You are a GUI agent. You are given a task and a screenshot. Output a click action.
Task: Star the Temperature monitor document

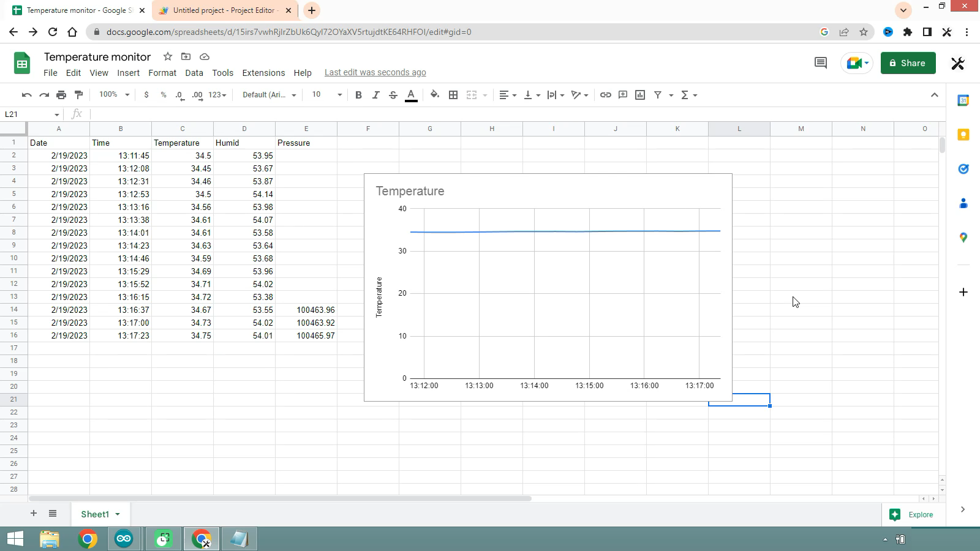click(168, 56)
